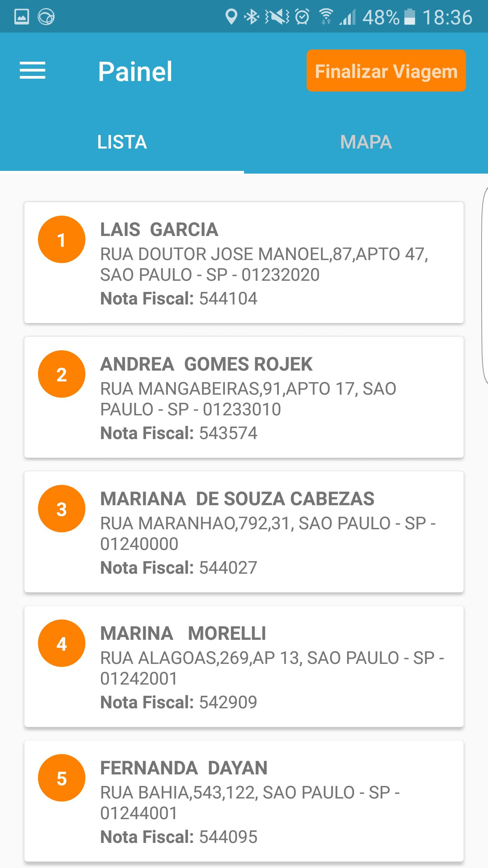Select the LISTA tab
The width and height of the screenshot is (488, 868).
click(122, 142)
